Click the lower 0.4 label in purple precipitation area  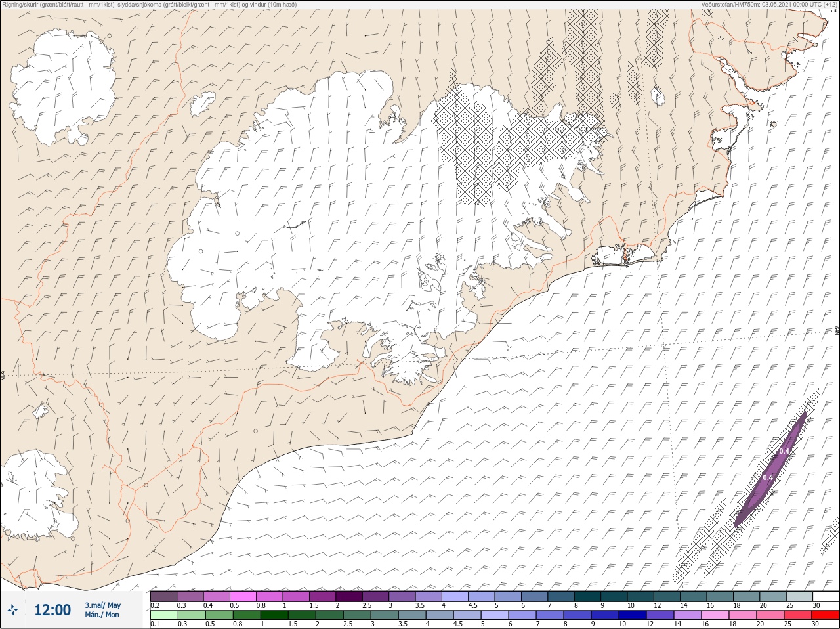point(768,477)
